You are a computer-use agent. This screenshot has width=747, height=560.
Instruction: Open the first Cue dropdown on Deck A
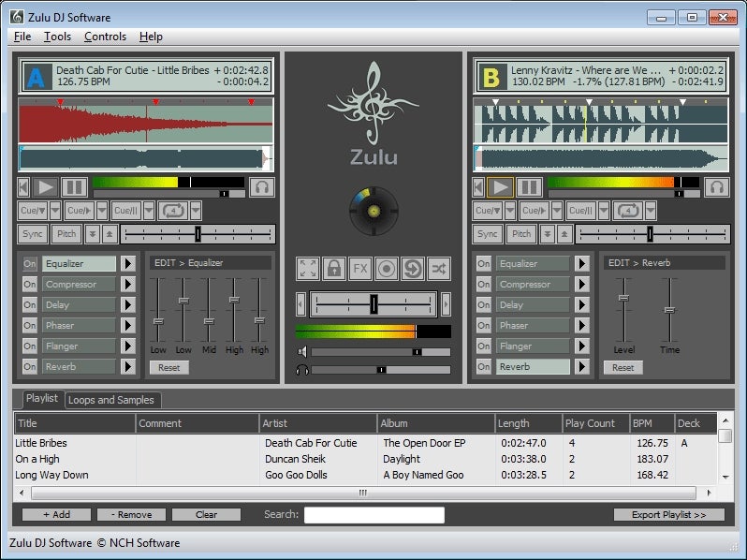click(x=55, y=211)
